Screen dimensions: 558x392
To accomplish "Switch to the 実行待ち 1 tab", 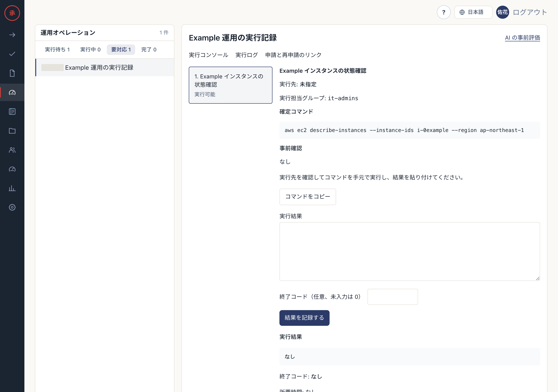I will 57,50.
